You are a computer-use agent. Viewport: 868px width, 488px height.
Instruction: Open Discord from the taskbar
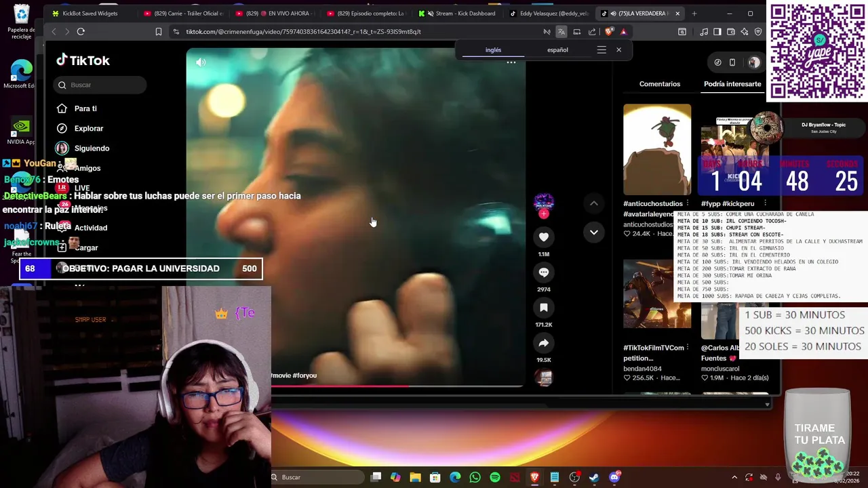point(614,477)
